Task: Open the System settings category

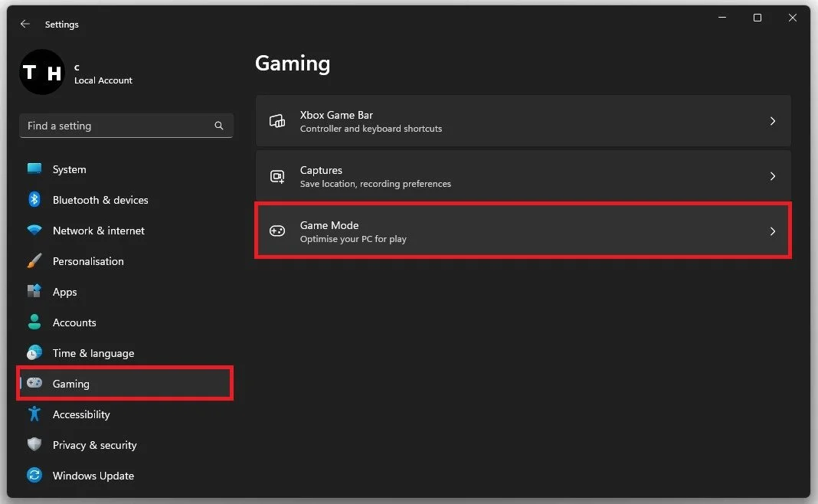Action: point(125,169)
